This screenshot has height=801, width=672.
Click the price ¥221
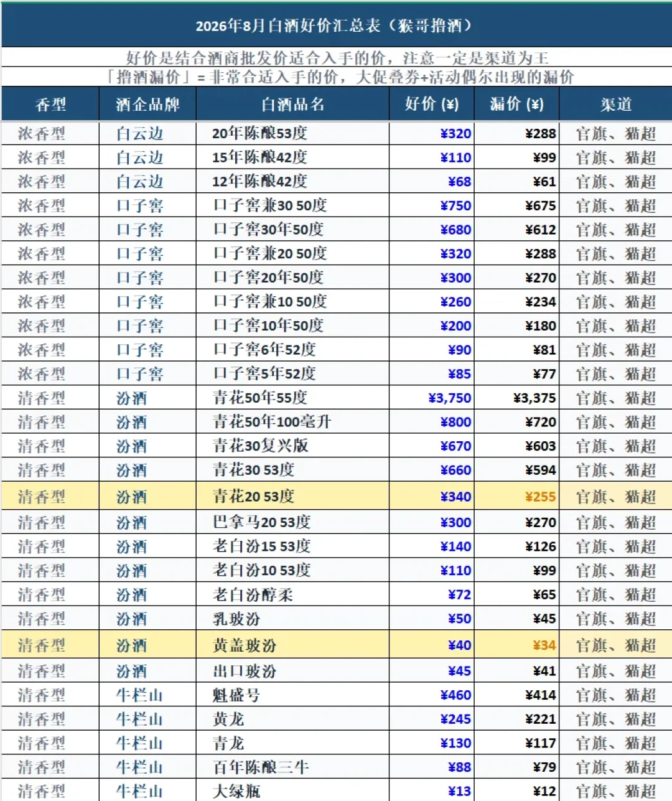(x=540, y=719)
